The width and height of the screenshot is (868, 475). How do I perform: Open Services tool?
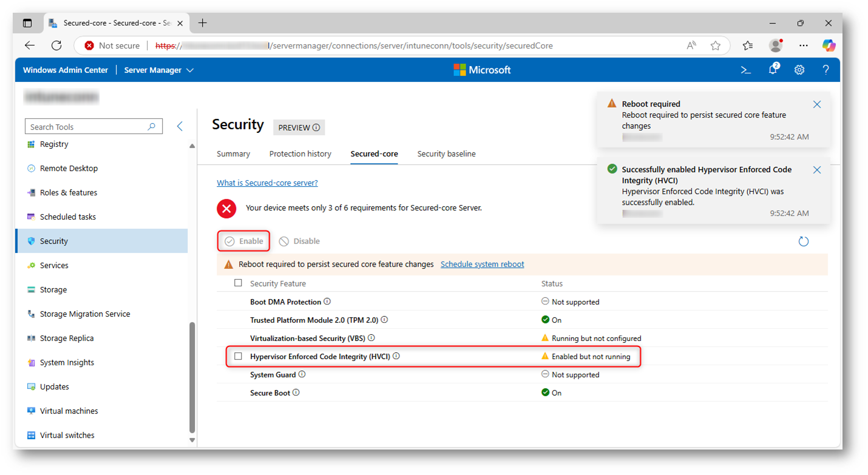[101, 265]
